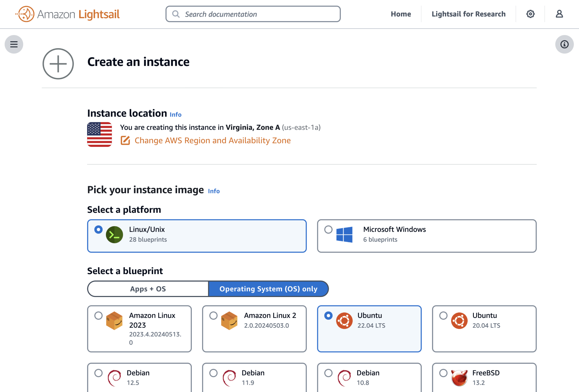This screenshot has width=579, height=392.
Task: Click the settings gear icon
Action: click(531, 14)
